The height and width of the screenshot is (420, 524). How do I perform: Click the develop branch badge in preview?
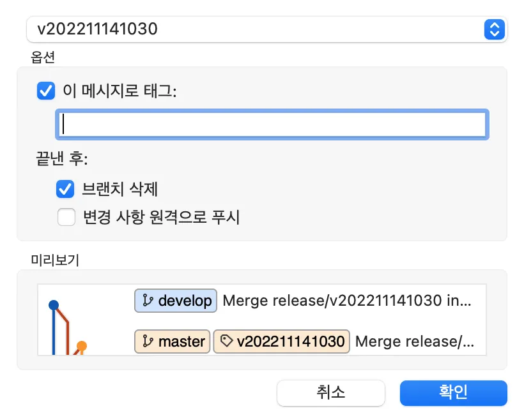click(176, 301)
